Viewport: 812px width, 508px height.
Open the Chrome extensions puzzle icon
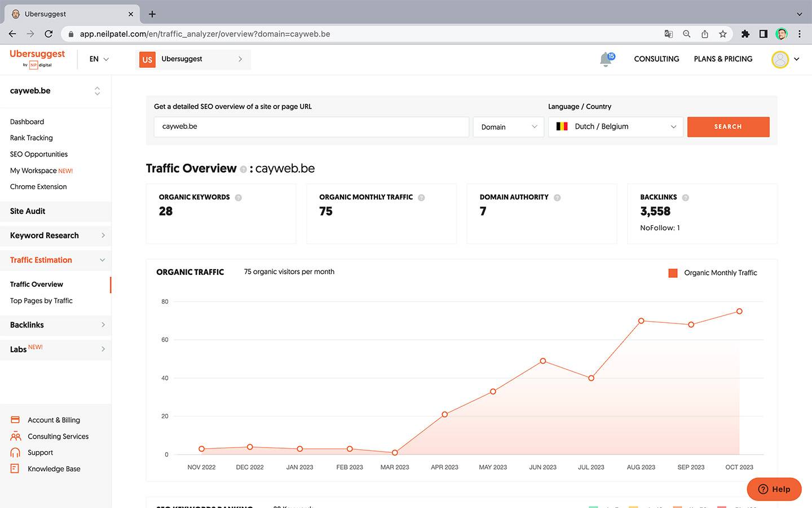click(745, 34)
